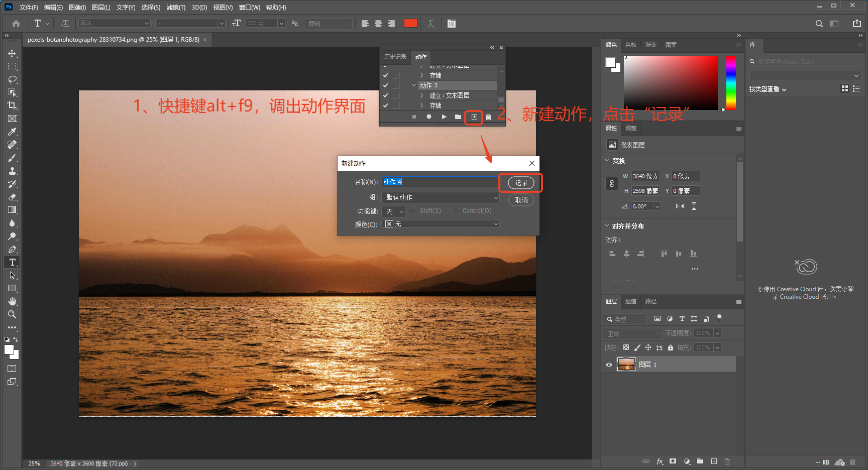Viewport: 868px width, 470px height.
Task: Select the Clone Stamp tool
Action: coord(12,171)
